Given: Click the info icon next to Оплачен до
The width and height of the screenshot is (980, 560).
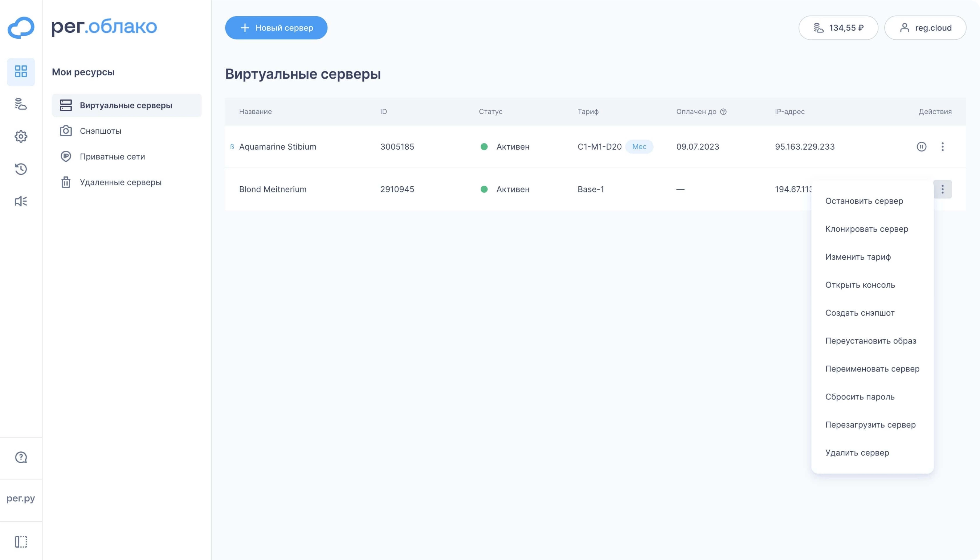Looking at the screenshot, I should click(723, 112).
